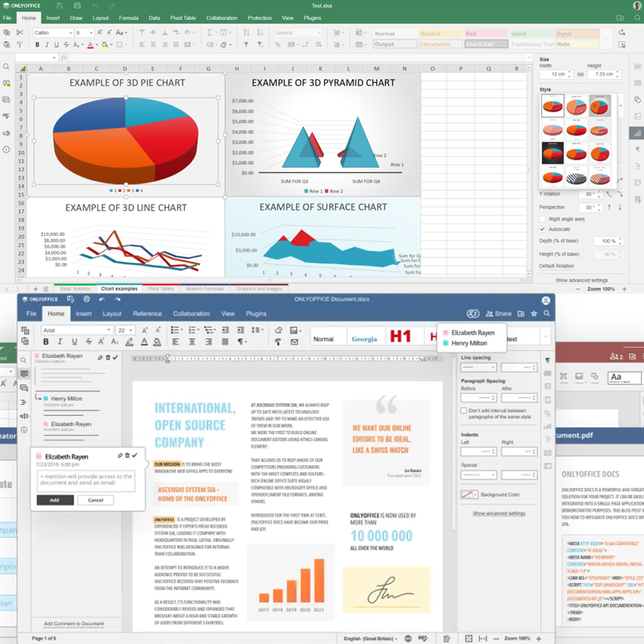The width and height of the screenshot is (644, 644).
Task: Click the strikethrough icon in the document toolbar
Action: [88, 342]
